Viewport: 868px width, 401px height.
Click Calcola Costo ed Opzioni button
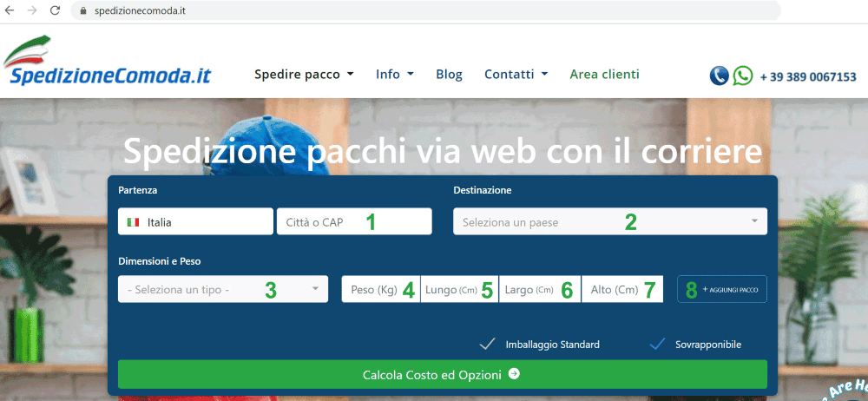point(442,375)
